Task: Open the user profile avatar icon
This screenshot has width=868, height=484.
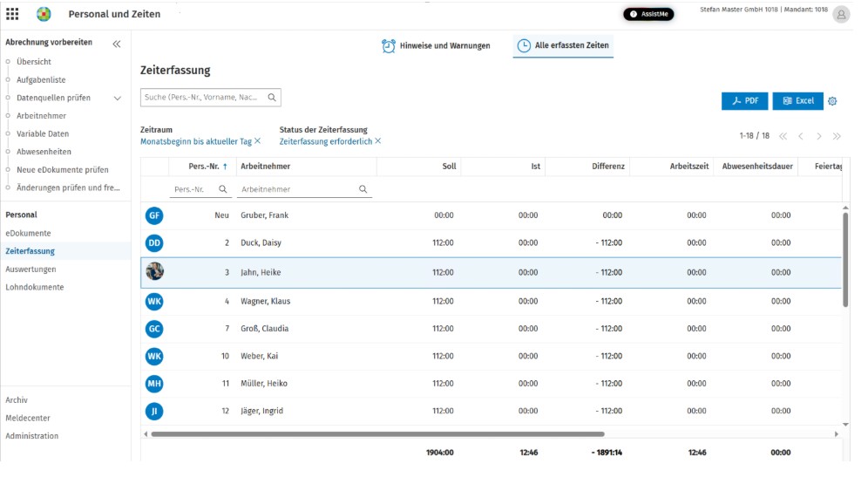Action: (841, 15)
